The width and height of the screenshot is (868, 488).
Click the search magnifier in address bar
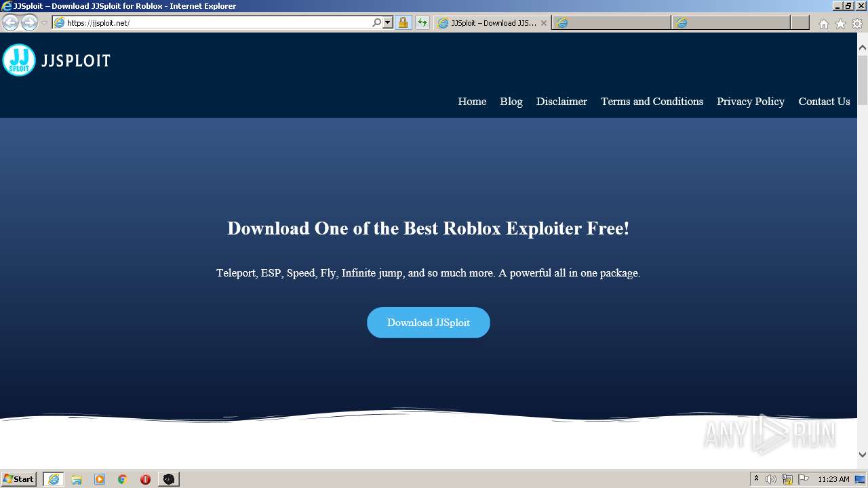point(376,23)
